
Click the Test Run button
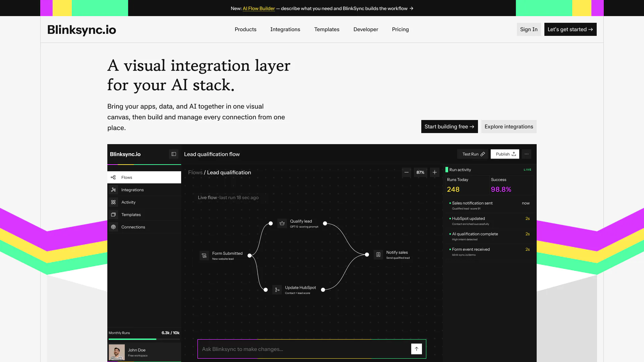point(473,154)
